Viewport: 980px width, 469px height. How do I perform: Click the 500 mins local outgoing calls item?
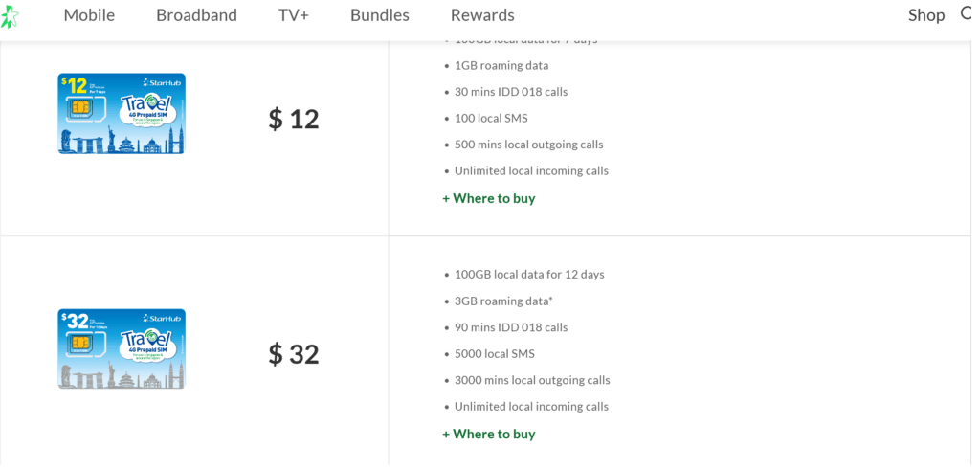coord(528,145)
